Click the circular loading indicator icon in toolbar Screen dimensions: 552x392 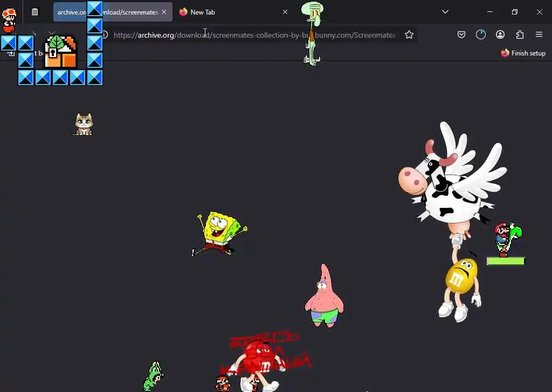click(x=480, y=34)
